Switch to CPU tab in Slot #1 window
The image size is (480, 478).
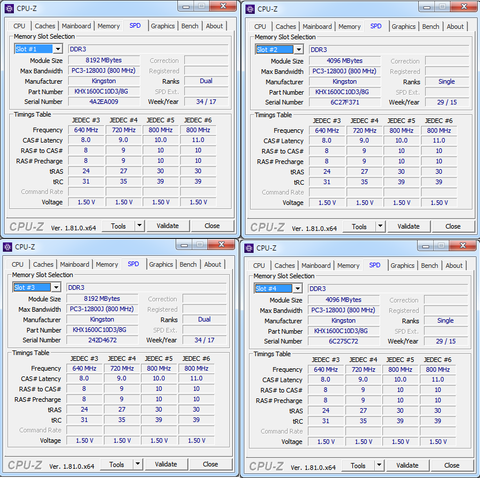click(19, 26)
